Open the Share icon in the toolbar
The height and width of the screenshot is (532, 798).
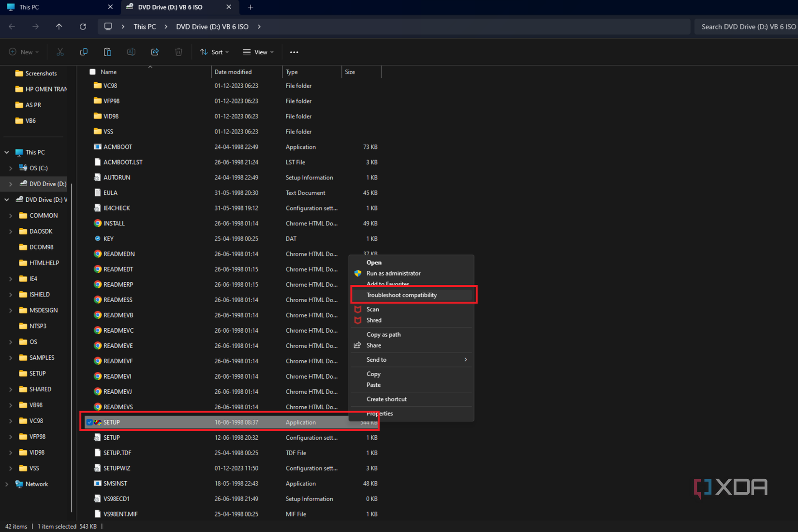(x=155, y=52)
